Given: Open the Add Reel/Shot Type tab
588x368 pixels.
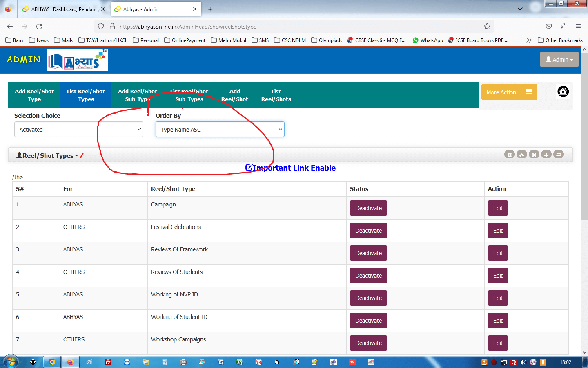Looking at the screenshot, I should coord(34,95).
